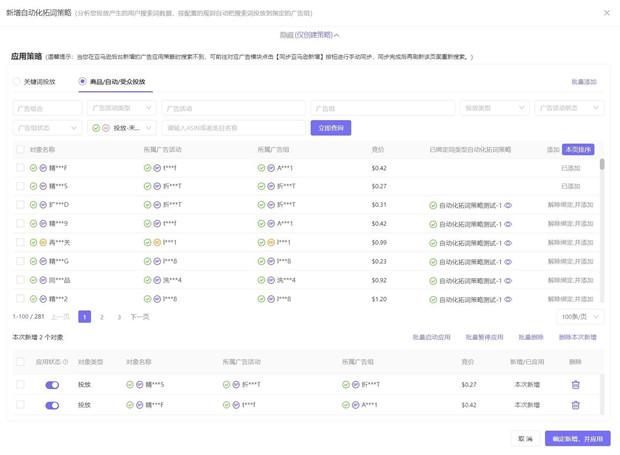
Task: Click current page 1 button
Action: (x=85, y=317)
